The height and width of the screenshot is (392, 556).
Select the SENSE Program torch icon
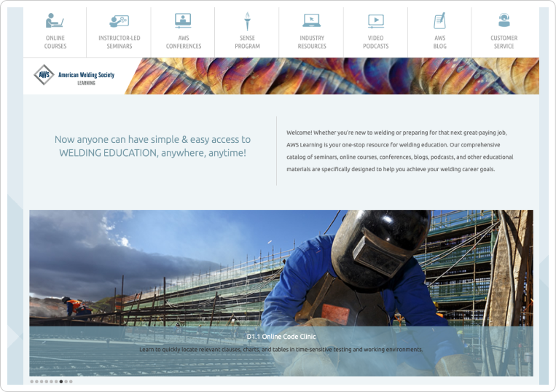point(248,21)
